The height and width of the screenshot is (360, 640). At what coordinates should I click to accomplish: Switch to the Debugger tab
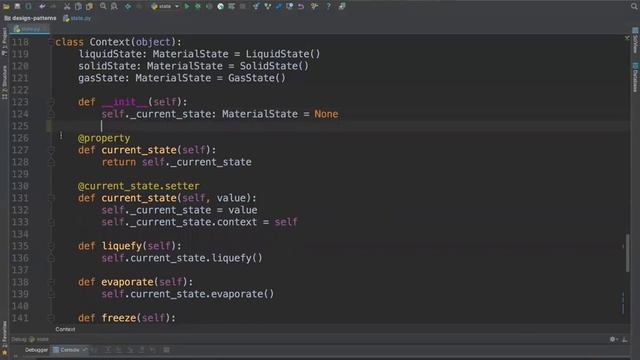coord(36,350)
